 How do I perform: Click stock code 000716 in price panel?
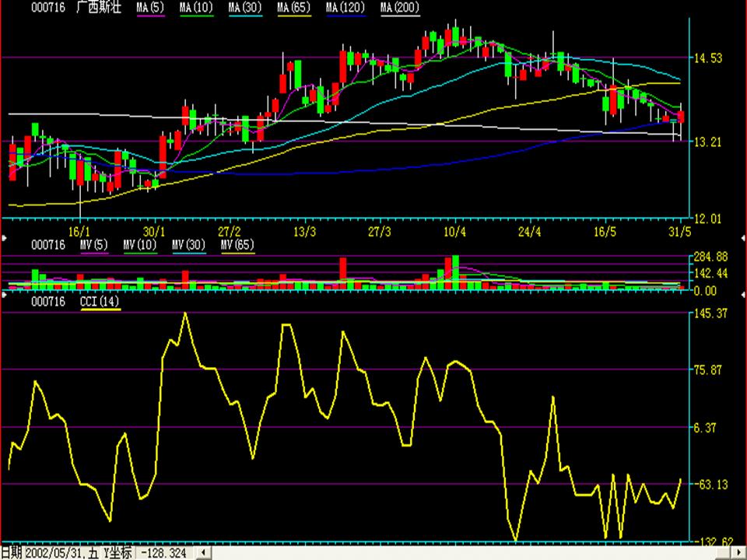coord(47,8)
